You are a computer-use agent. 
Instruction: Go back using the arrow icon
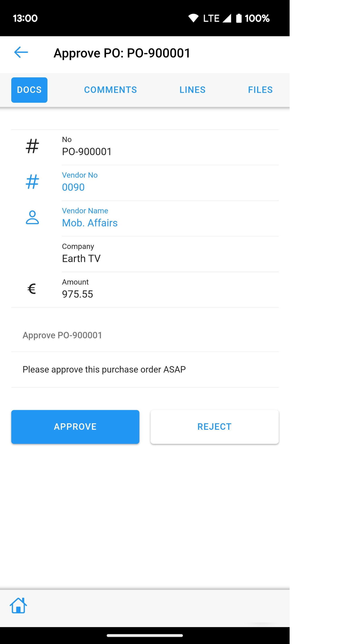(x=21, y=52)
